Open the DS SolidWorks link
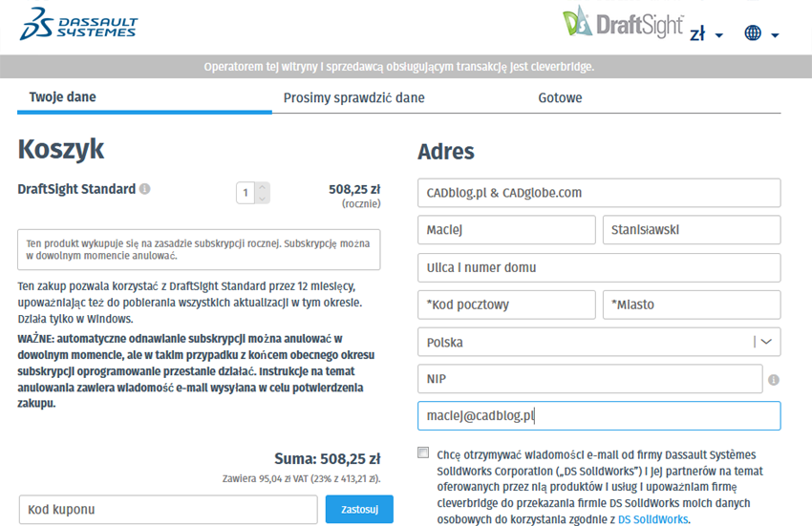 click(x=652, y=519)
